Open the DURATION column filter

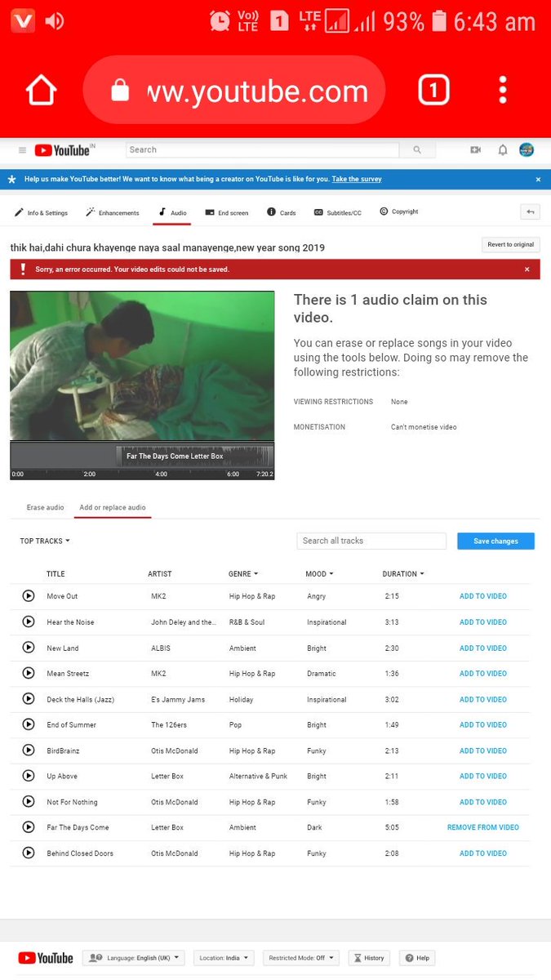402,574
